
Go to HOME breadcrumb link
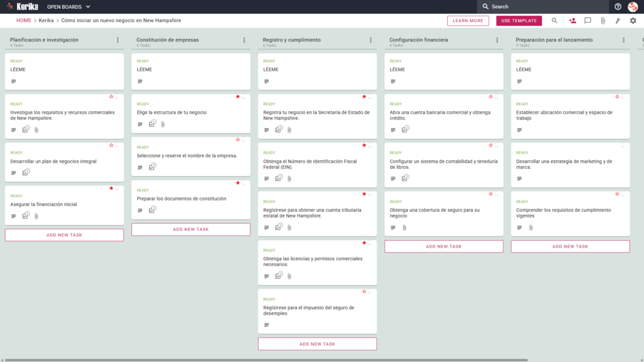(x=24, y=21)
